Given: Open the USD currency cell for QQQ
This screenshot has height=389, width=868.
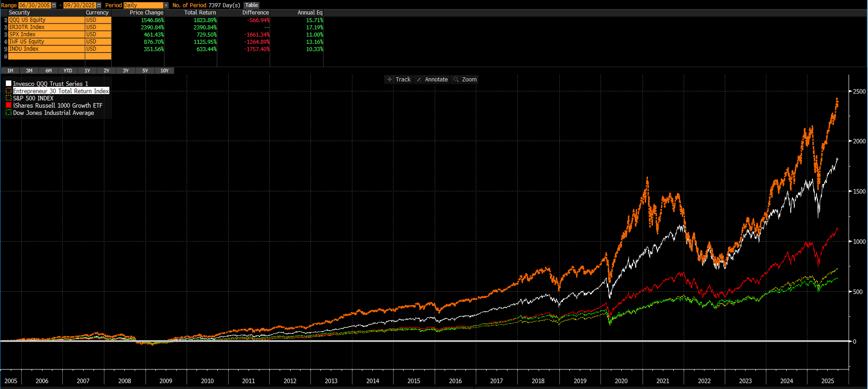Looking at the screenshot, I should pos(98,20).
